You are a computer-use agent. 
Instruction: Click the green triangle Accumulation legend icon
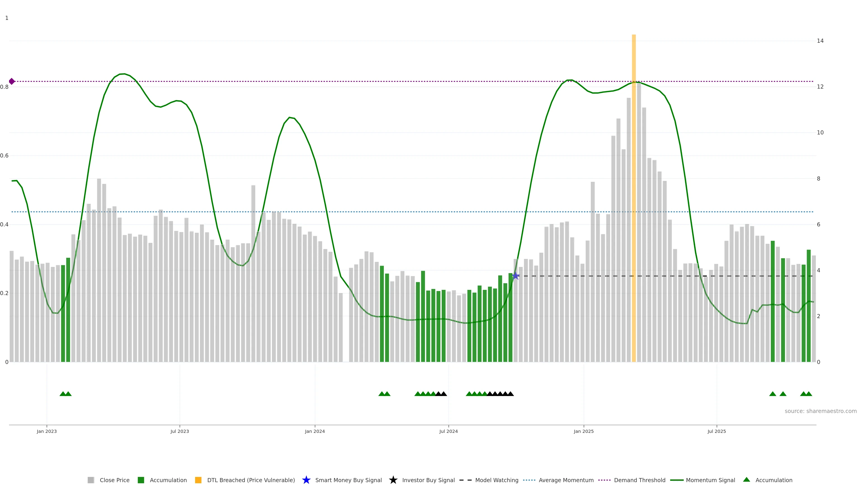pos(747,480)
